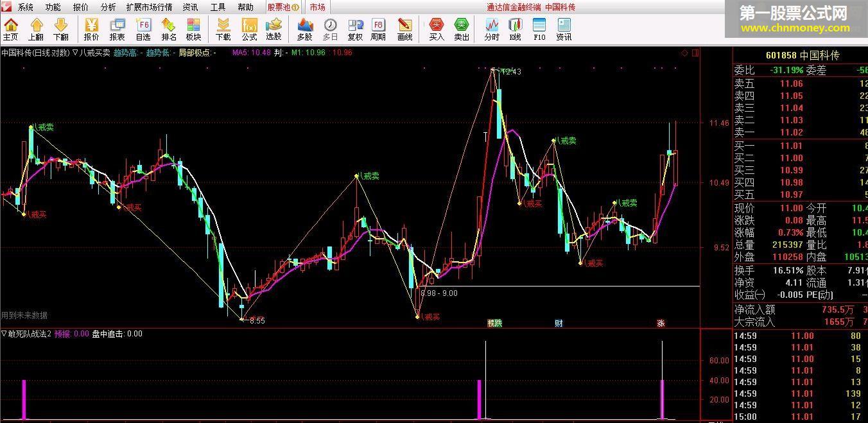Open the 板块 sector toolbar icon
Screen dimensions: 868x423
coord(193,30)
